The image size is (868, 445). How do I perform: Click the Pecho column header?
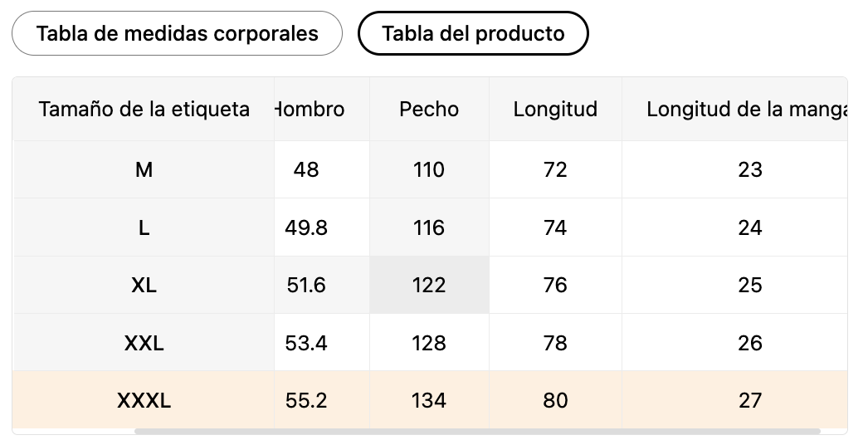429,109
